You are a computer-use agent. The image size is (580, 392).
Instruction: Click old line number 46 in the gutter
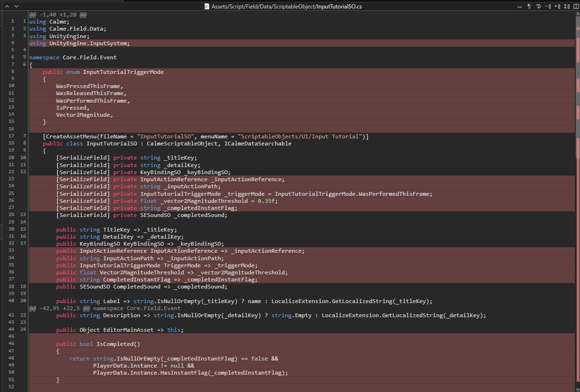11,344
